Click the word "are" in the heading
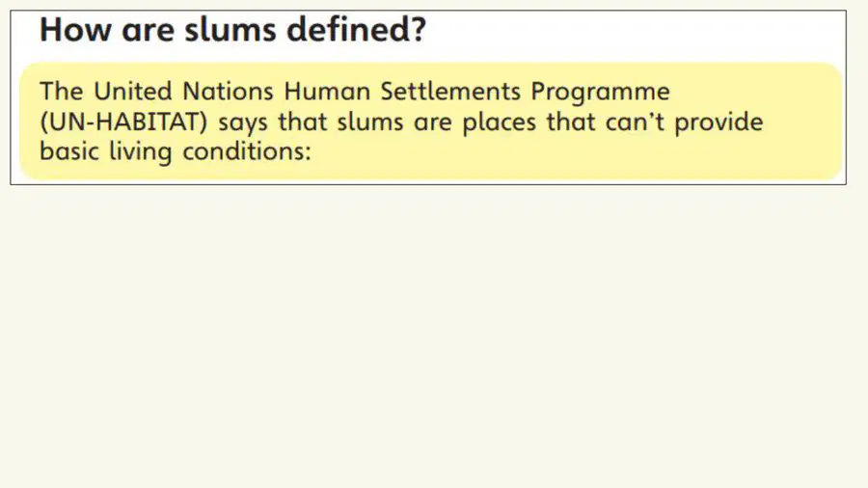 pyautogui.click(x=148, y=32)
